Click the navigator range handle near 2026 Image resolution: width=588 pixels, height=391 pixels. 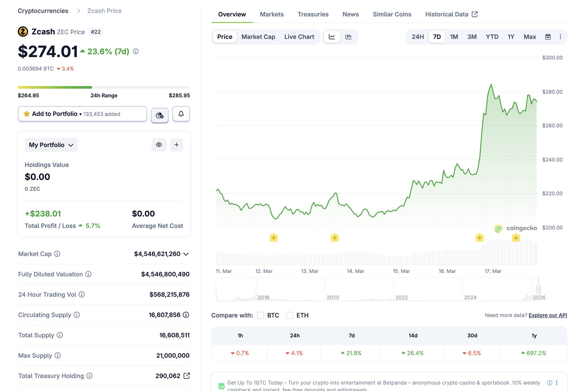(538, 289)
